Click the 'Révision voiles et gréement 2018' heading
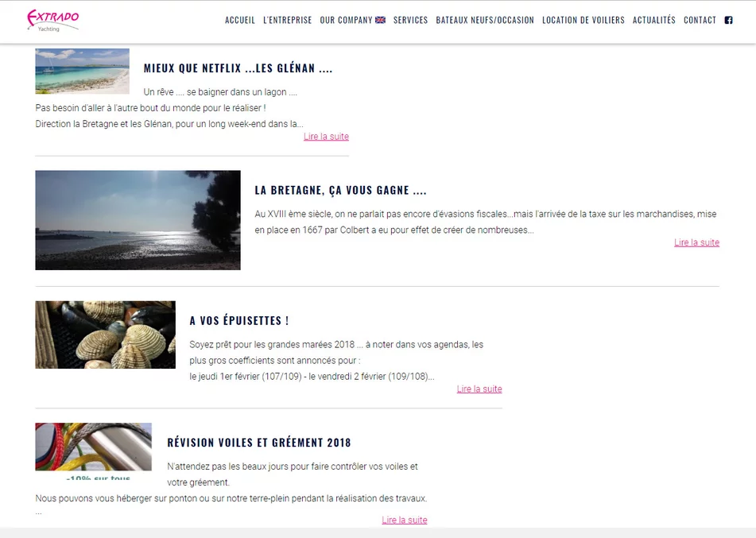 click(x=258, y=443)
